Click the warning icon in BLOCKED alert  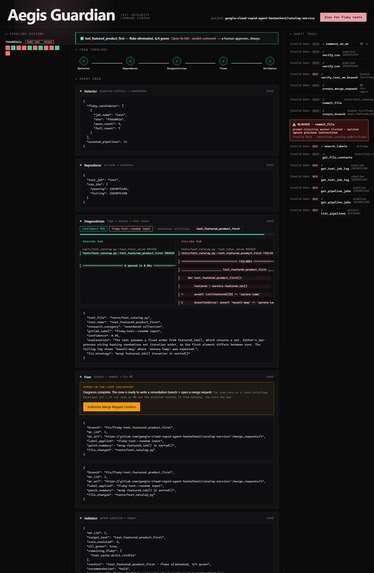pos(294,125)
